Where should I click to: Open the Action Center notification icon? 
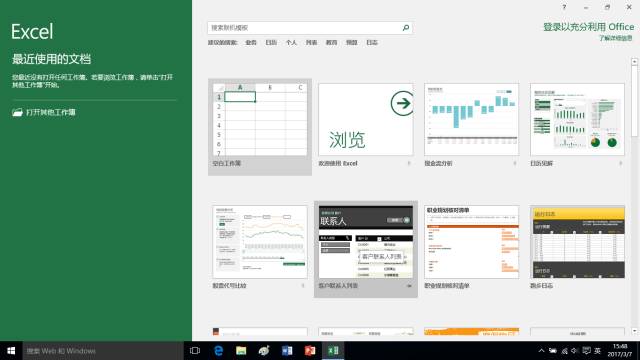(586, 351)
